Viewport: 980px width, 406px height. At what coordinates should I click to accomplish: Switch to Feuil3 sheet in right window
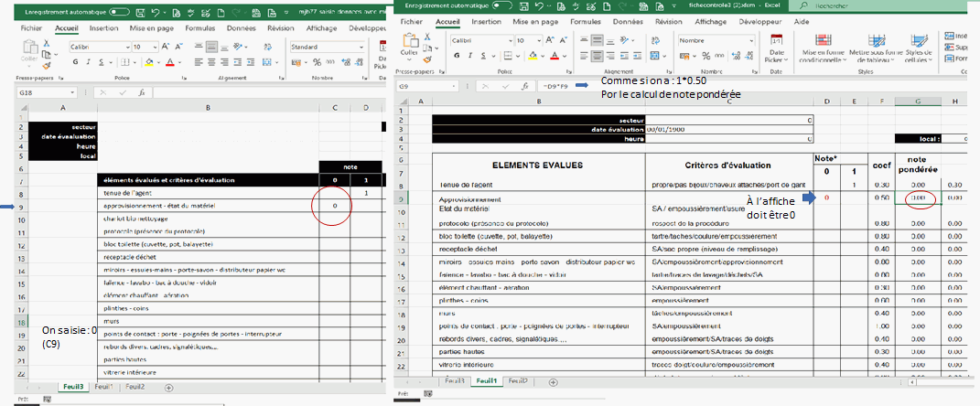pyautogui.click(x=454, y=380)
